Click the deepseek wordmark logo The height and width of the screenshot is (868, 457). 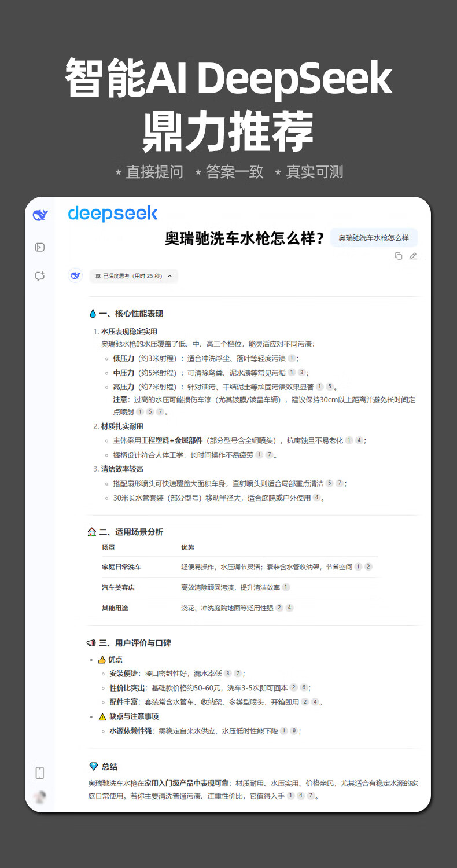click(x=112, y=213)
